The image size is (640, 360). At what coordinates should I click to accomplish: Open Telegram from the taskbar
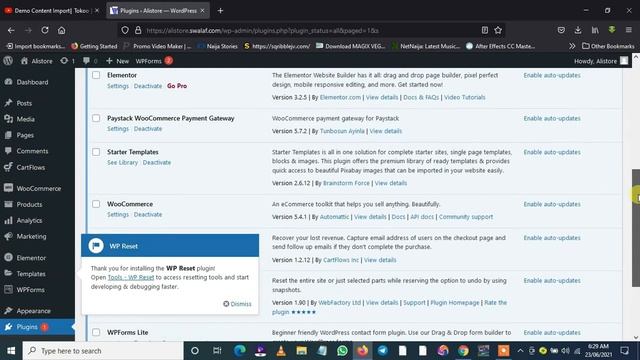[382, 351]
